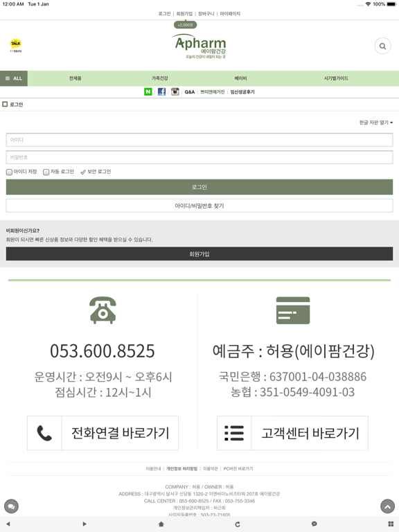Viewport: 399px width, 532px height.
Task: Open 이용약관 footer link
Action: point(211,468)
